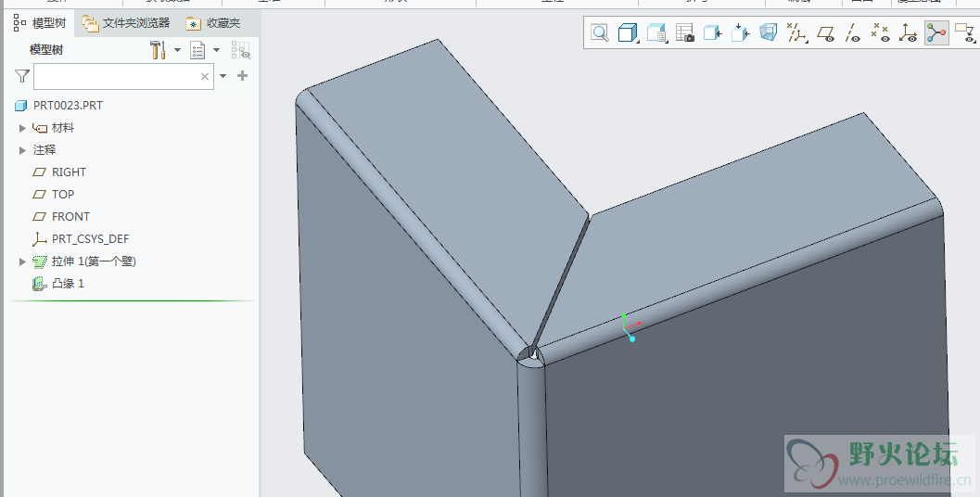Select the RIGHT datum plane

point(59,172)
